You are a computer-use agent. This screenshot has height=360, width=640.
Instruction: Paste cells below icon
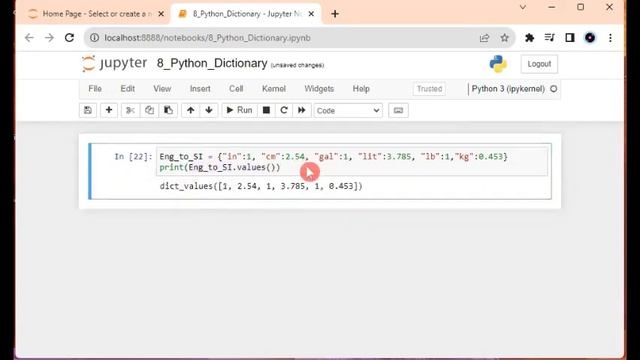pos(168,110)
